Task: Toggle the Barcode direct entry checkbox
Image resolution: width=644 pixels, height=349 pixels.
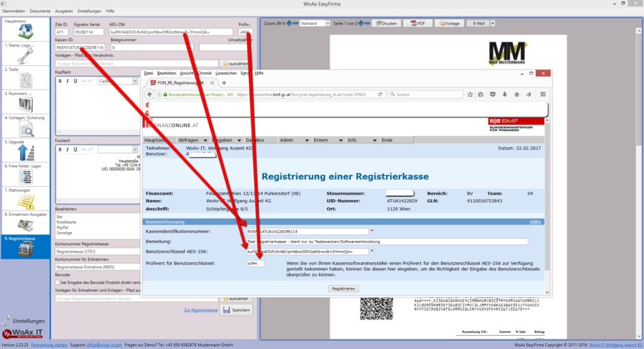Action: pyautogui.click(x=57, y=282)
